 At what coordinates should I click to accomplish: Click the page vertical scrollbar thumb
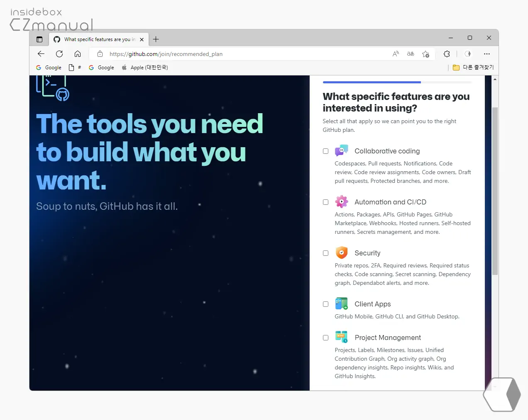[495, 191]
